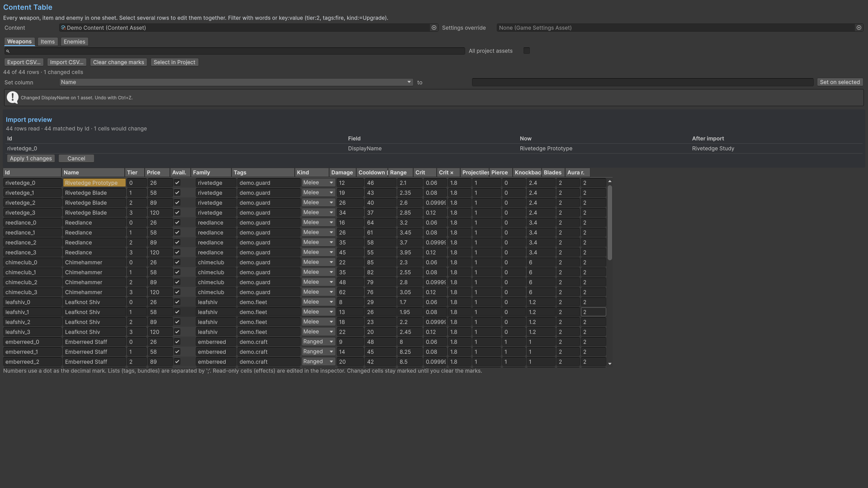Switch to the Enemies tab

click(74, 42)
